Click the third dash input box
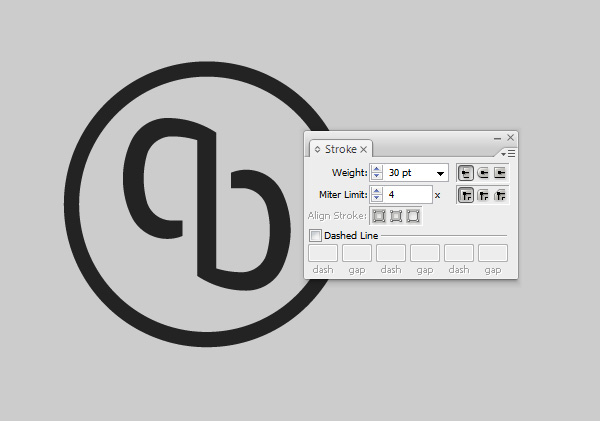Screen dimensions: 600x421 coord(459,253)
